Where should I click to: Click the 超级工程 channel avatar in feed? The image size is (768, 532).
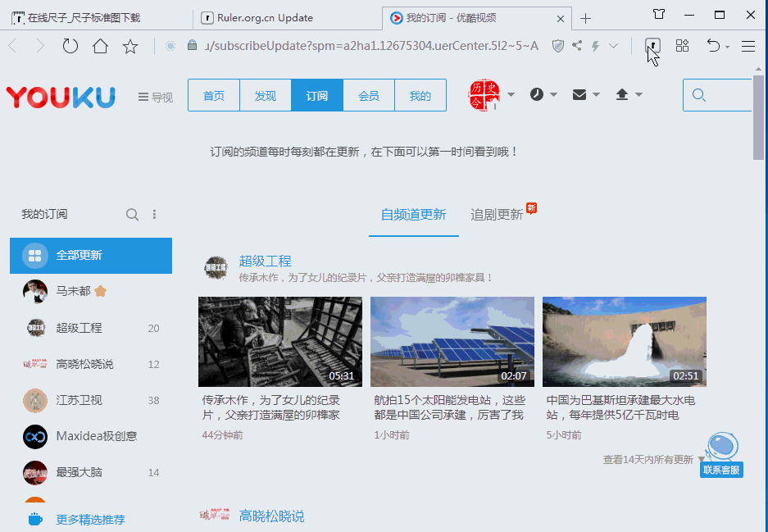click(x=216, y=267)
